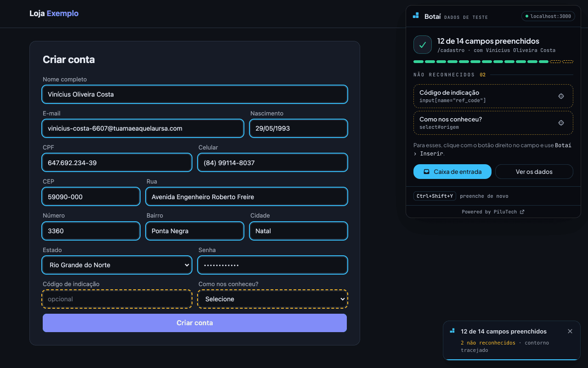Click the '2 não reconhecidos' toast text
The width and height of the screenshot is (588, 368).
(488, 343)
